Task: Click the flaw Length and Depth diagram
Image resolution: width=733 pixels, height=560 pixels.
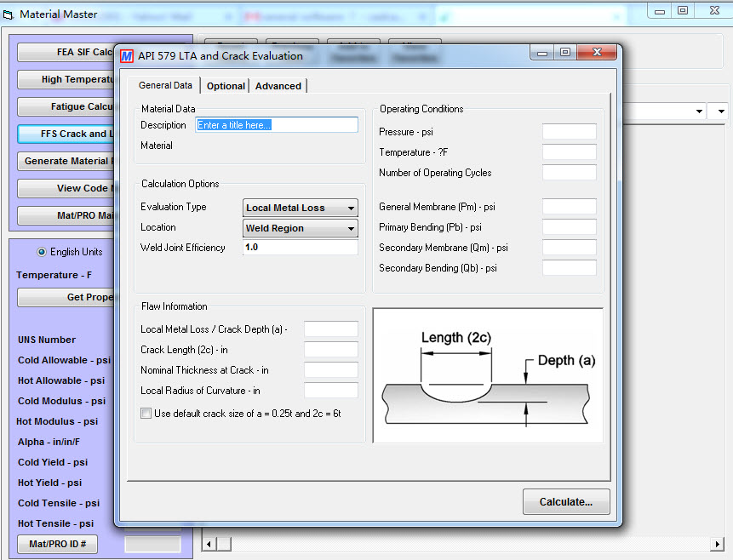Action: (488, 375)
